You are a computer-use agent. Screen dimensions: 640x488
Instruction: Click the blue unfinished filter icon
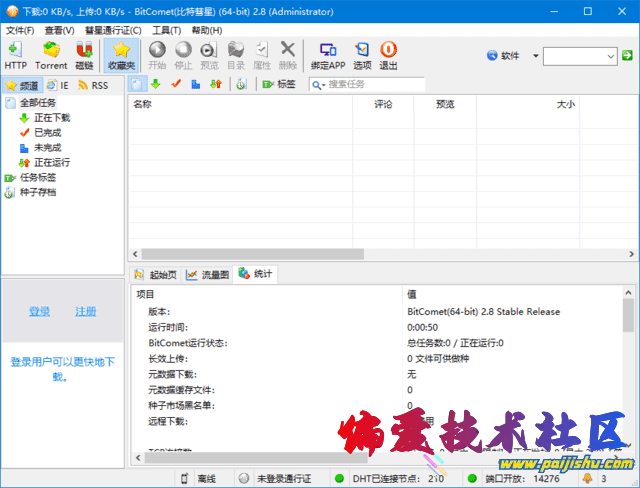(x=196, y=84)
